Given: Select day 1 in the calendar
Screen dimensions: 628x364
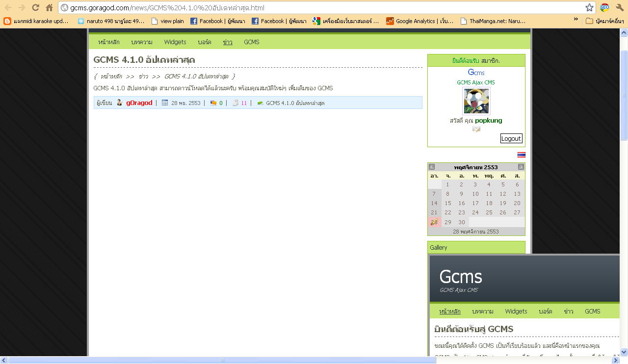Looking at the screenshot, I should (448, 184).
